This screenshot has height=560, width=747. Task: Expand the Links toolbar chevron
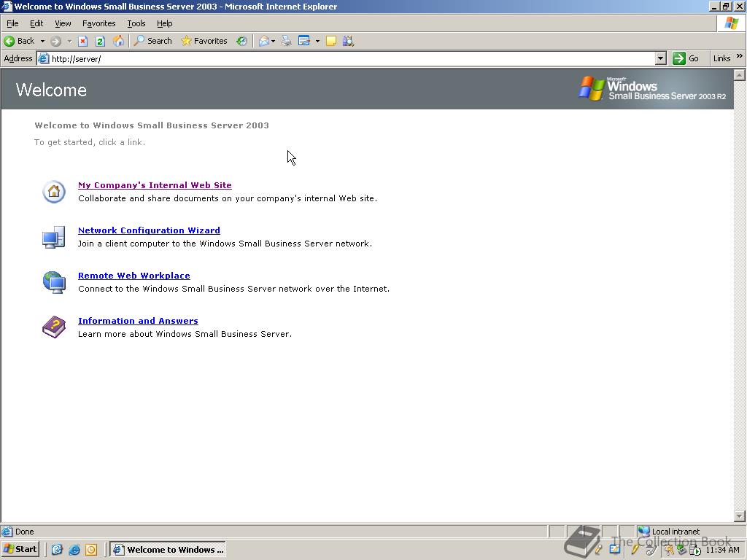pyautogui.click(x=740, y=57)
